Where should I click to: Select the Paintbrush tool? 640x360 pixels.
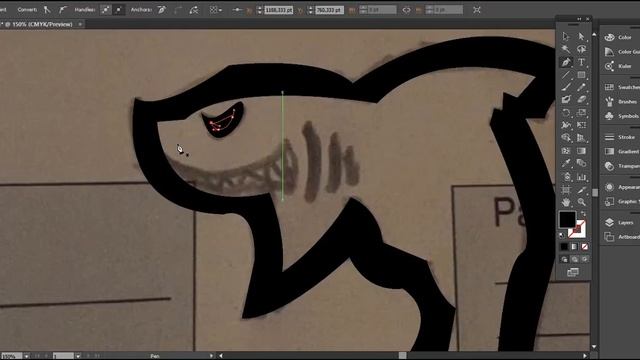click(566, 87)
